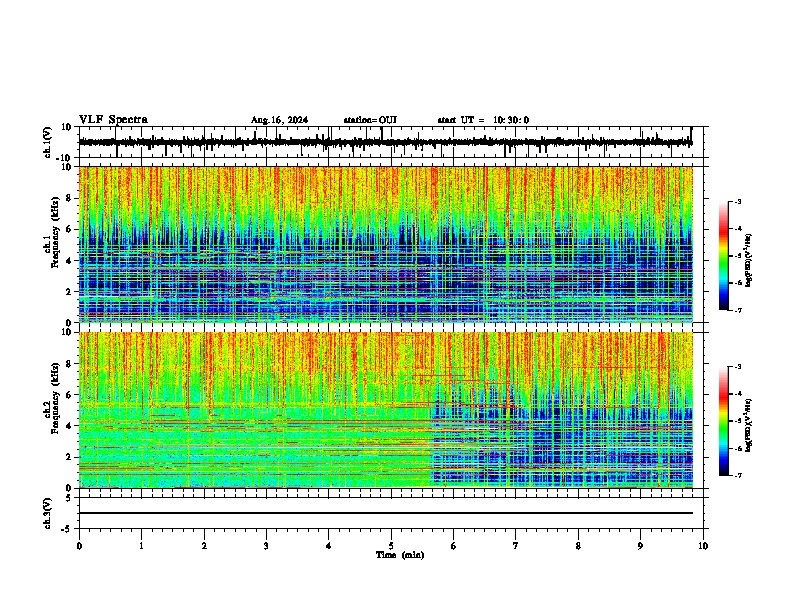Click the 'ch.3(V)' axis label
Viewport: 792px width, 612px height.
48,513
